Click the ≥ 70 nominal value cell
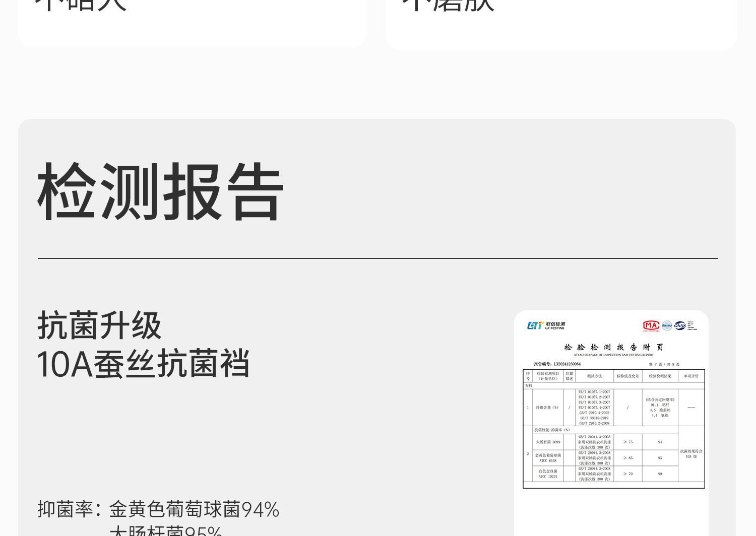756x536 pixels. (628, 474)
